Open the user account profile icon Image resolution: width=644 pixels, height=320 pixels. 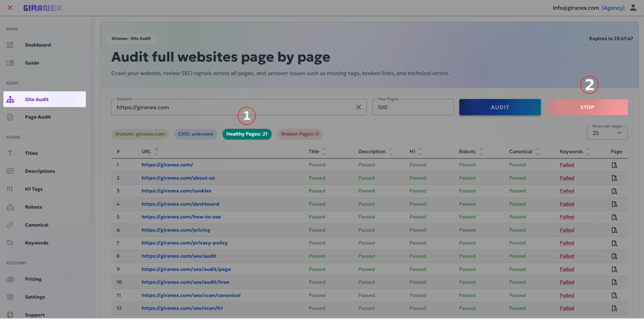633,7
